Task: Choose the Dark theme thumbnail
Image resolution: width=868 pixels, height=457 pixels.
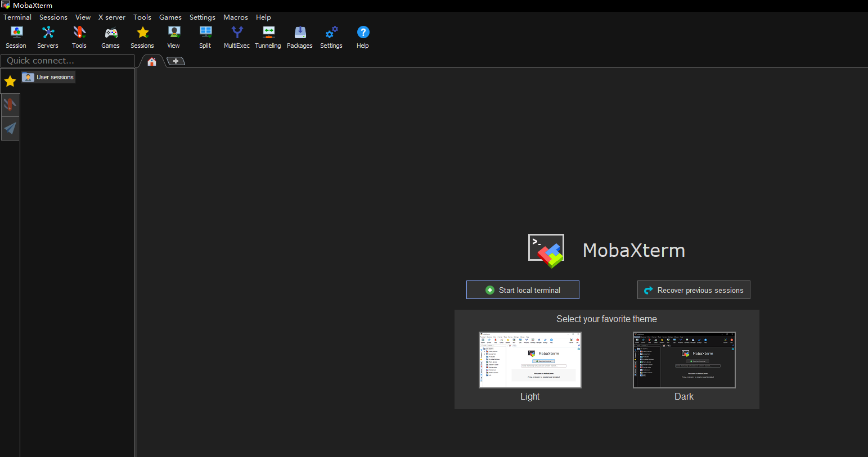Action: click(684, 360)
